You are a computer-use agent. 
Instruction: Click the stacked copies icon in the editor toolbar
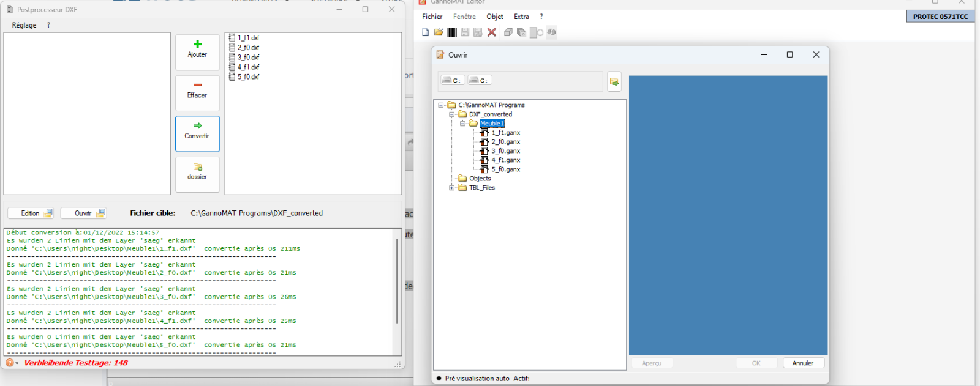pyautogui.click(x=521, y=32)
